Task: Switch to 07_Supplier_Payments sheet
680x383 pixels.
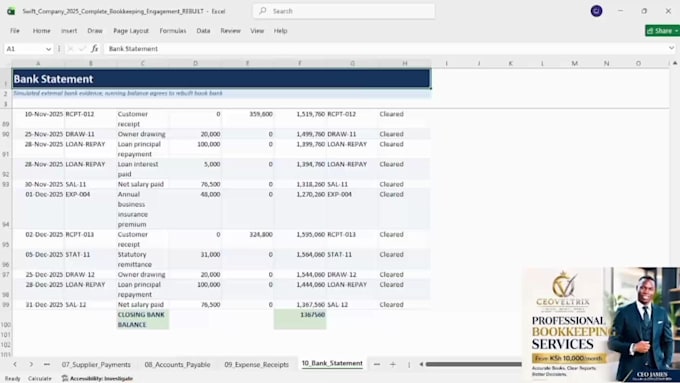Action: [x=96, y=364]
